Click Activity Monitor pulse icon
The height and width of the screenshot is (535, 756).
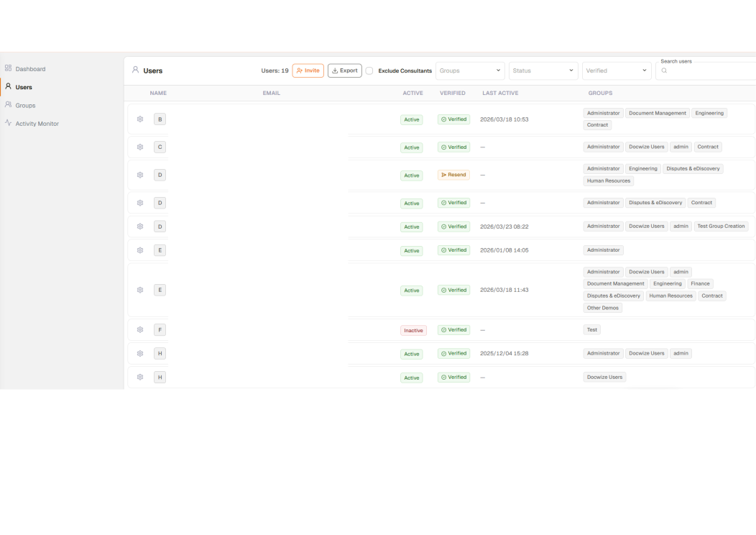[x=9, y=124]
